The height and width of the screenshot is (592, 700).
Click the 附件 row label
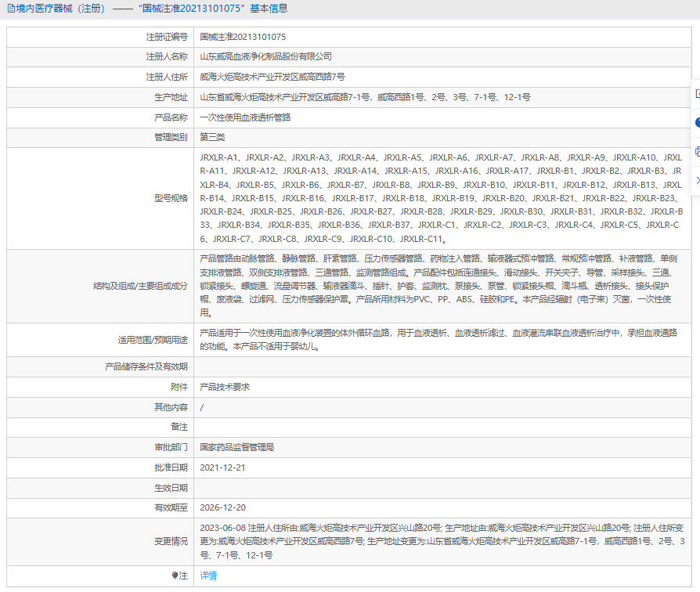pos(179,387)
